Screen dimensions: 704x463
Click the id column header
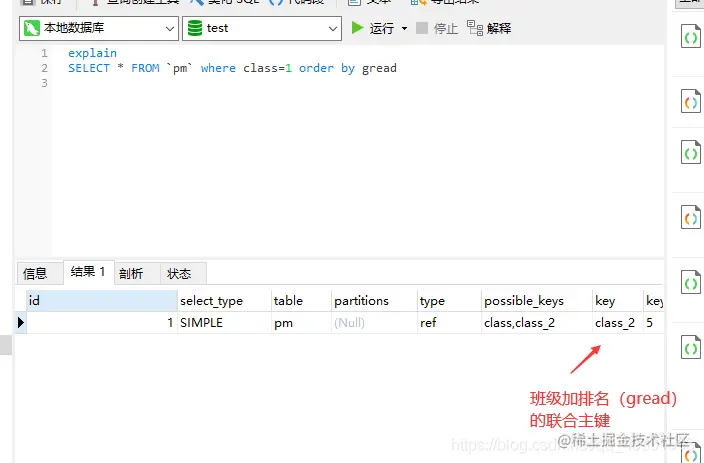(102, 300)
